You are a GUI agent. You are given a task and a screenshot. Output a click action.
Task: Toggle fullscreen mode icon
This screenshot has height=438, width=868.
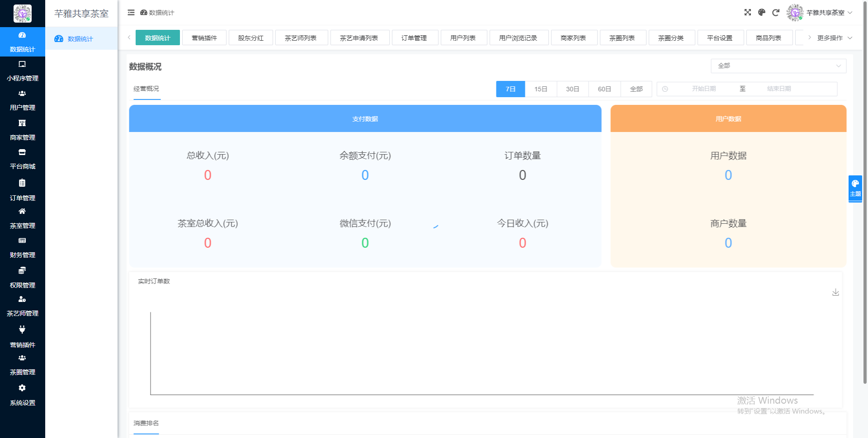click(x=748, y=13)
